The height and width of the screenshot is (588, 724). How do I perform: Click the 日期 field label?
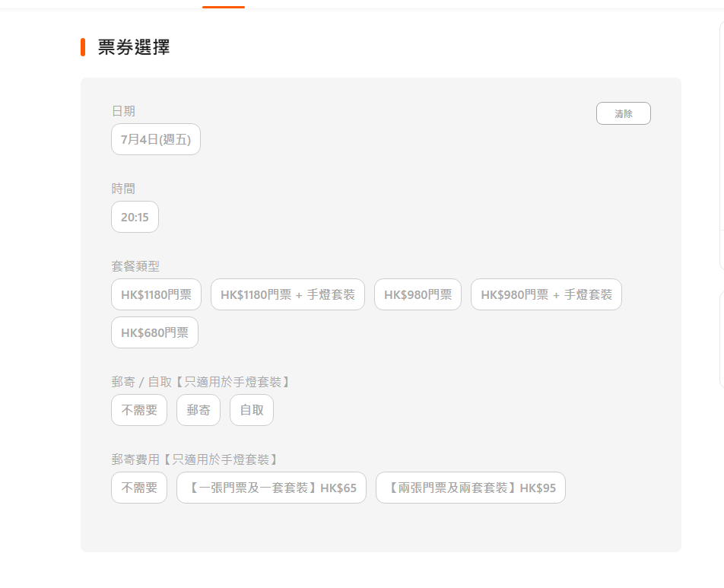123,111
